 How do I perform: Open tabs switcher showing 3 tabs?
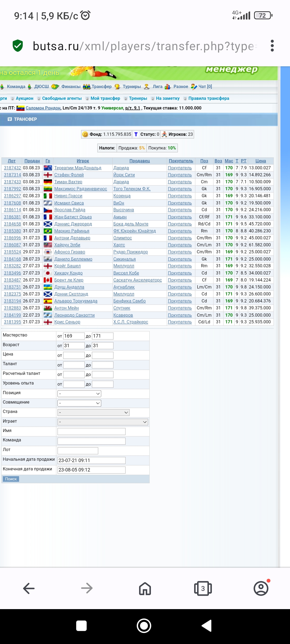pos(203,588)
